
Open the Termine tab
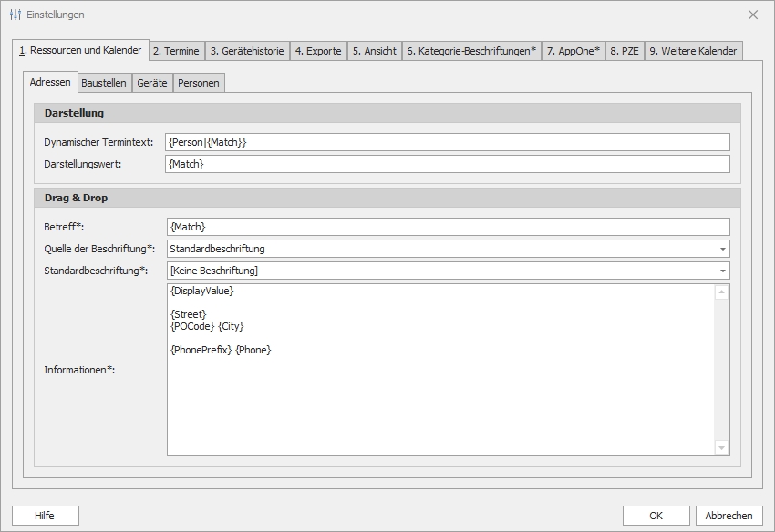(x=176, y=51)
